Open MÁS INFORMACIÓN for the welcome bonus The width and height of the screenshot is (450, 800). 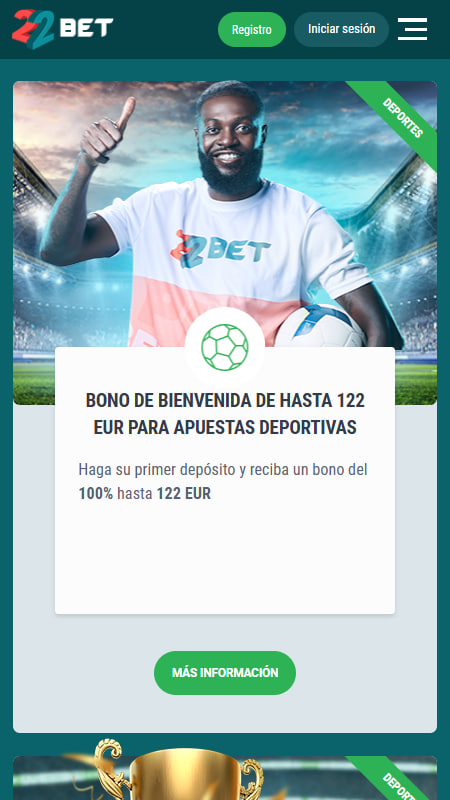click(x=225, y=672)
